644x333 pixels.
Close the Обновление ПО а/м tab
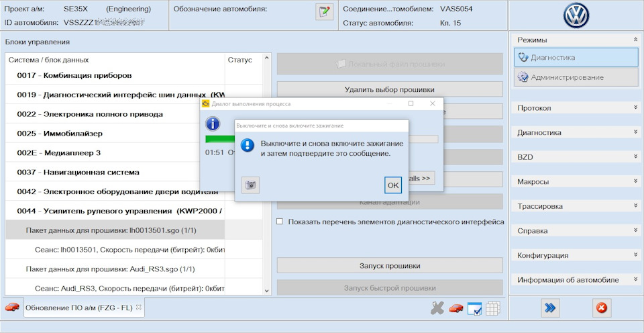(x=138, y=307)
